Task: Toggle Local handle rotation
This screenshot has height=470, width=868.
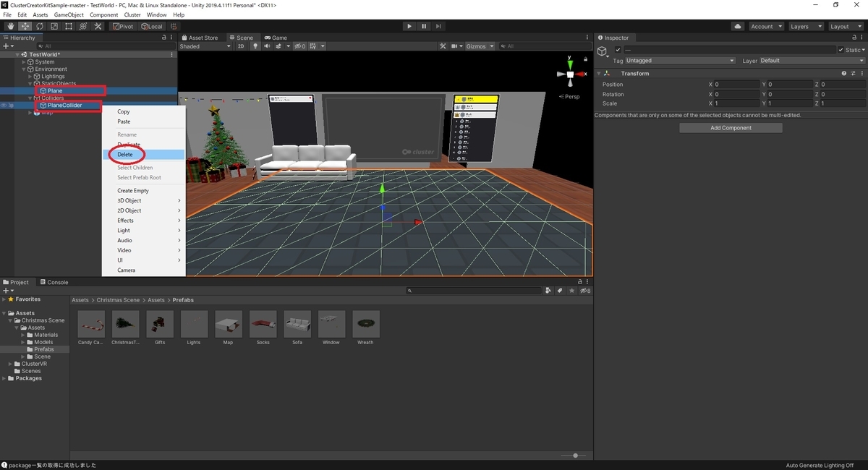Action: click(x=151, y=26)
